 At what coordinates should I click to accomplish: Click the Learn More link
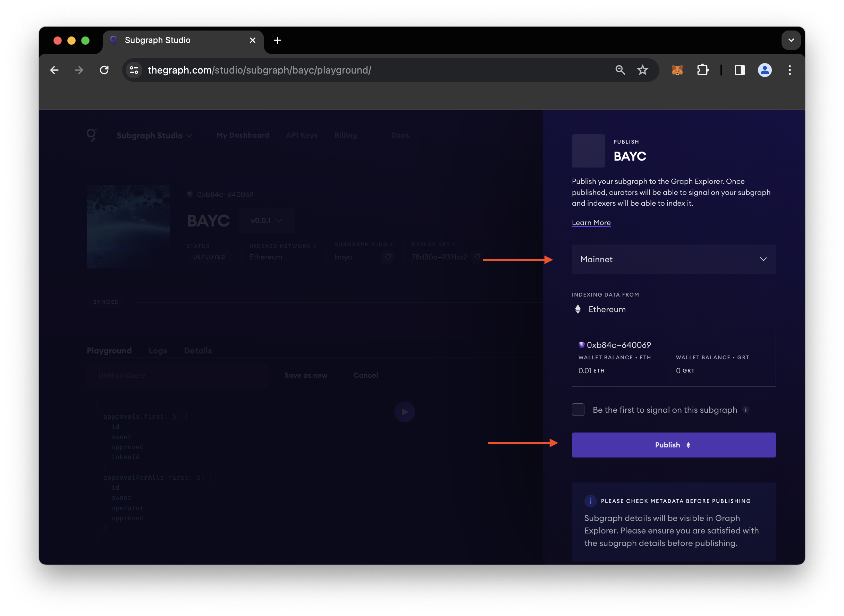point(591,222)
